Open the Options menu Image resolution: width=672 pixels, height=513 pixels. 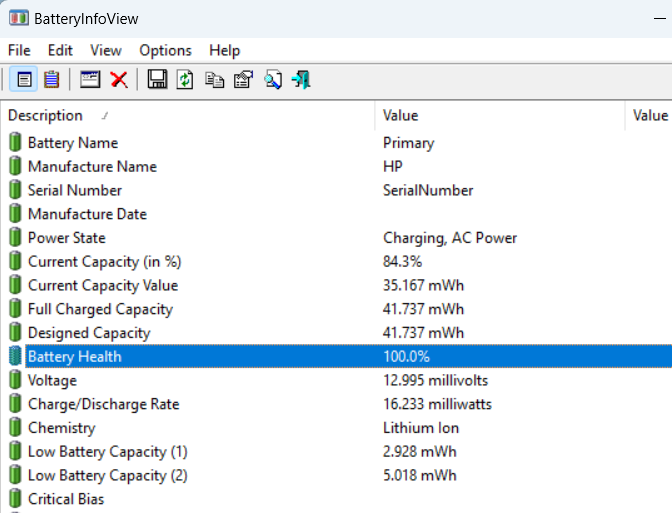pos(165,50)
